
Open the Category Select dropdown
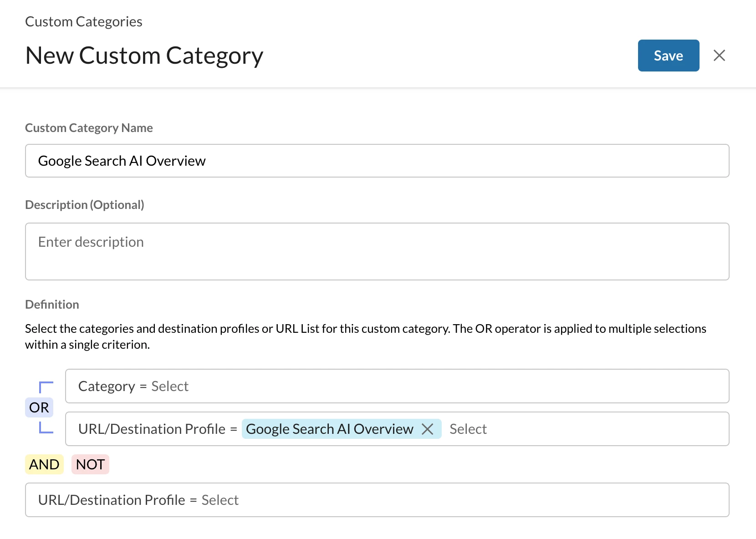pyautogui.click(x=169, y=386)
